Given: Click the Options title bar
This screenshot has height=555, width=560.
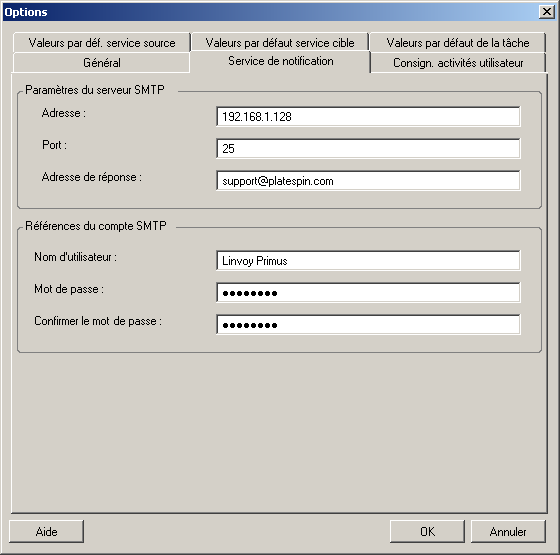Looking at the screenshot, I should [271, 12].
